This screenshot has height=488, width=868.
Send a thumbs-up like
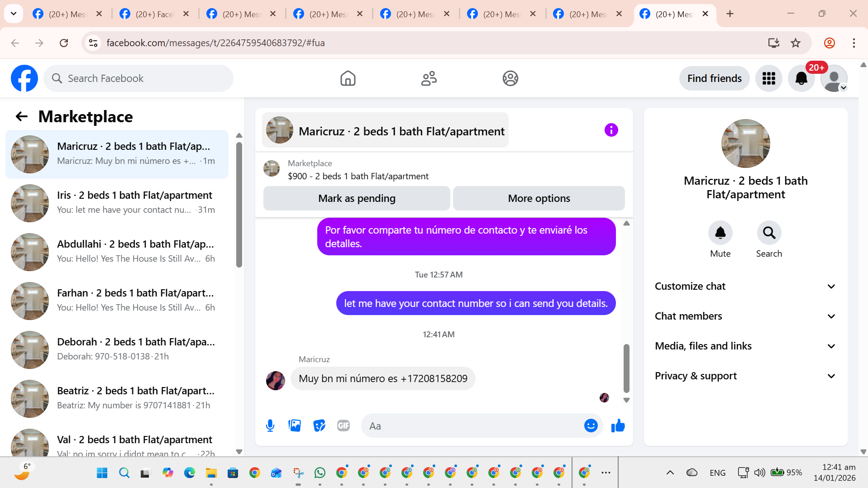pos(618,426)
